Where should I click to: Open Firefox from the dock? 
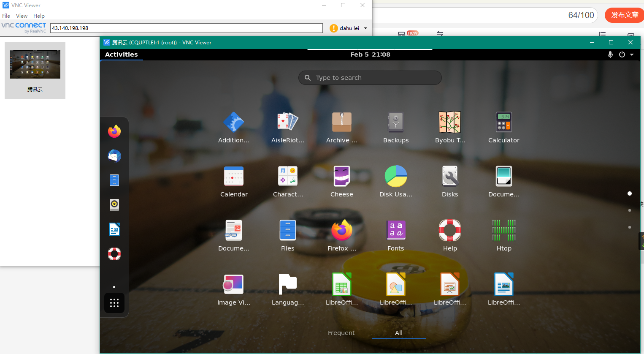(114, 131)
